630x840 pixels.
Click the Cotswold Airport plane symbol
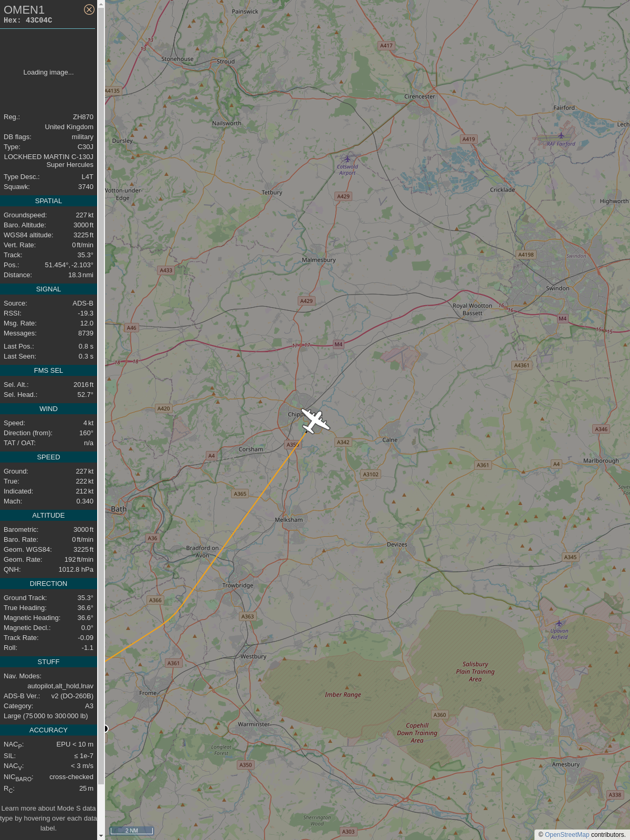[347, 159]
